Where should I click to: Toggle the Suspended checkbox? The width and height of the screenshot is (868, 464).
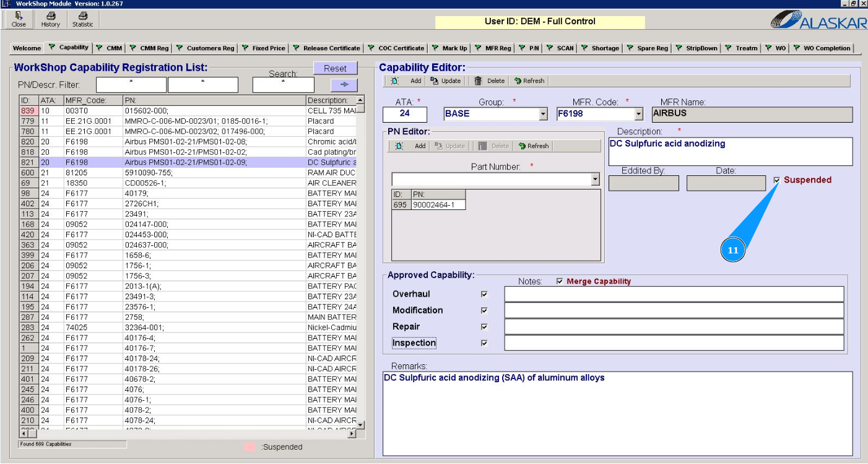tap(777, 180)
